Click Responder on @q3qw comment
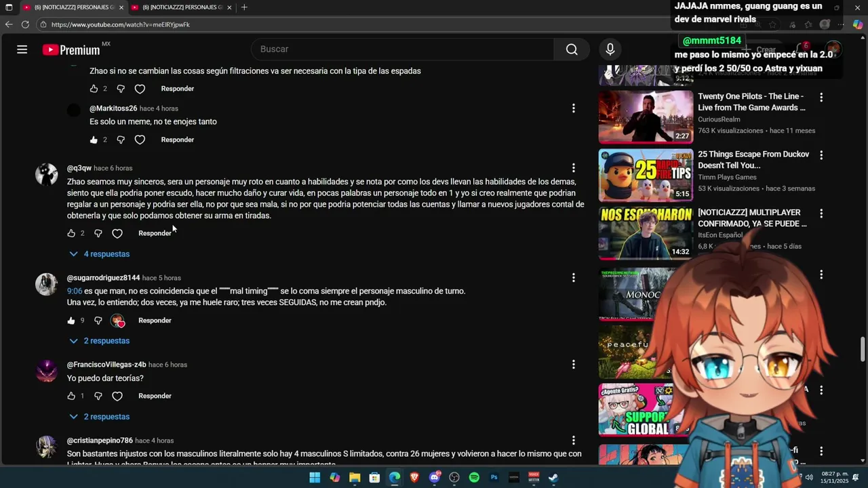Image resolution: width=868 pixels, height=488 pixels. coord(155,233)
